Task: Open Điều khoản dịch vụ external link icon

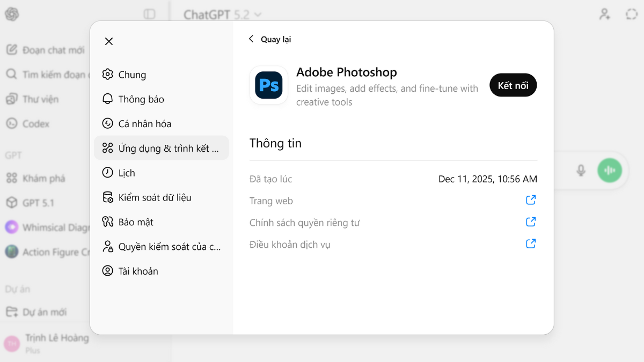Action: coord(531,244)
